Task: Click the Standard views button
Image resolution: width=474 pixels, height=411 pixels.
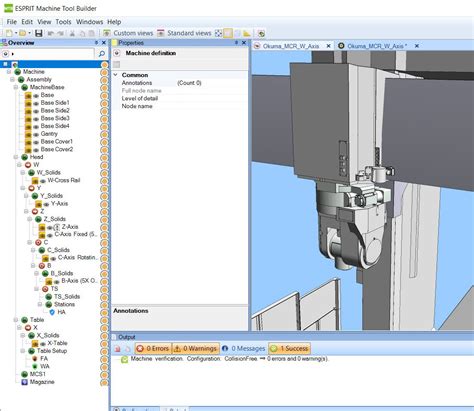Action: point(185,33)
